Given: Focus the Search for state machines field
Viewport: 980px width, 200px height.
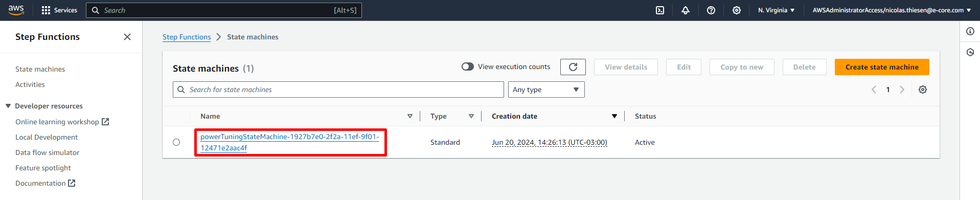Looking at the screenshot, I should [x=338, y=90].
